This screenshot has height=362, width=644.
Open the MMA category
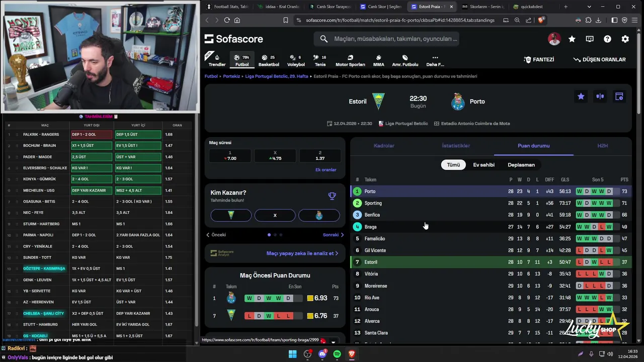(378, 60)
